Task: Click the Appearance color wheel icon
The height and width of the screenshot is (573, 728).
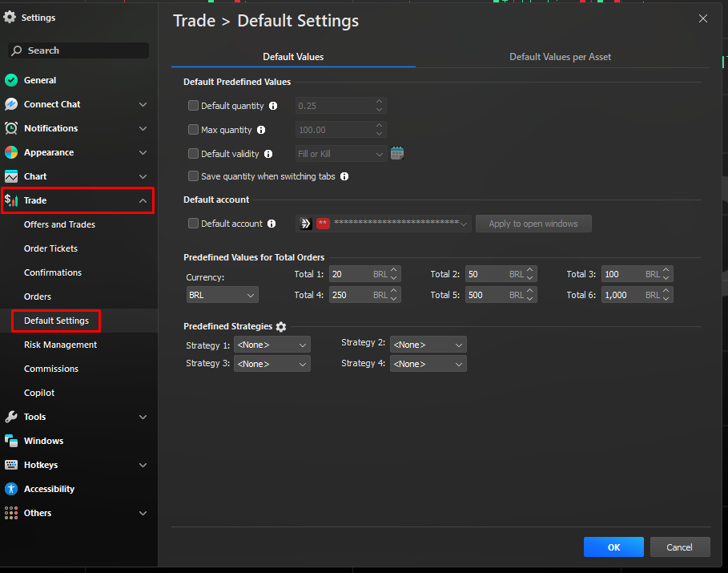Action: click(x=11, y=152)
